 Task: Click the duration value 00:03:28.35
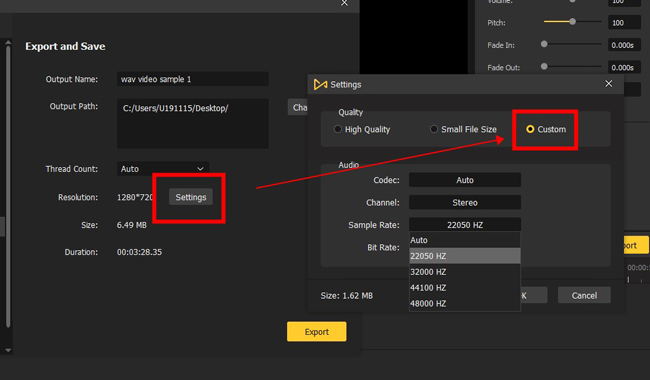tap(139, 252)
